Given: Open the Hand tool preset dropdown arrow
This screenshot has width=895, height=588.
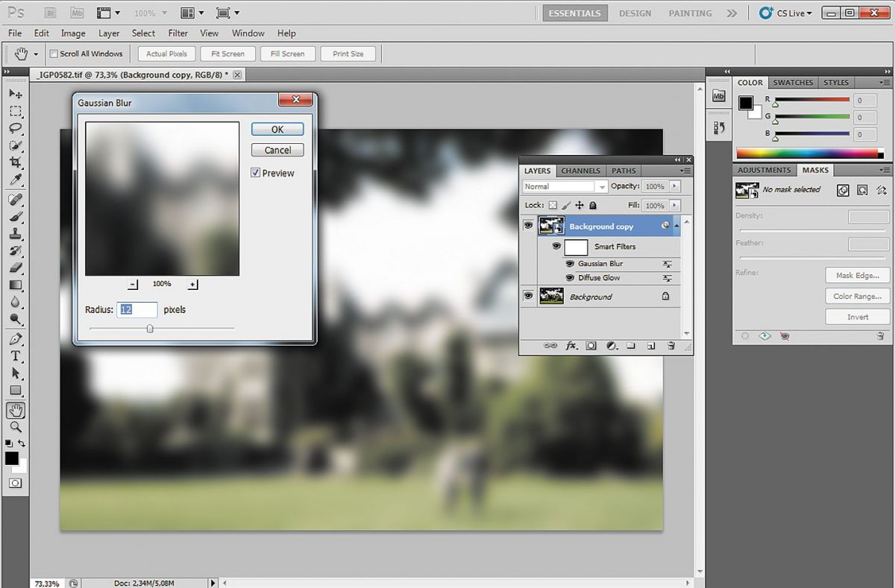Looking at the screenshot, I should pyautogui.click(x=35, y=54).
